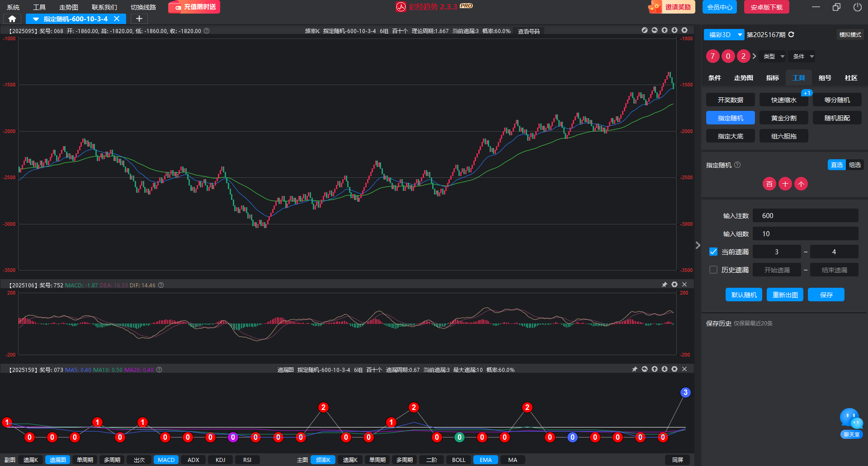Click the 输入注数 field showing 600
868x466 pixels.
point(806,215)
